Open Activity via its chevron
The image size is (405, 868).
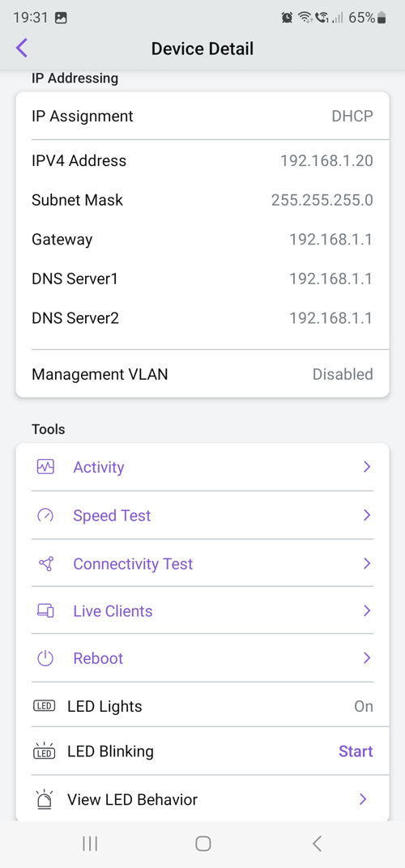coord(366,467)
